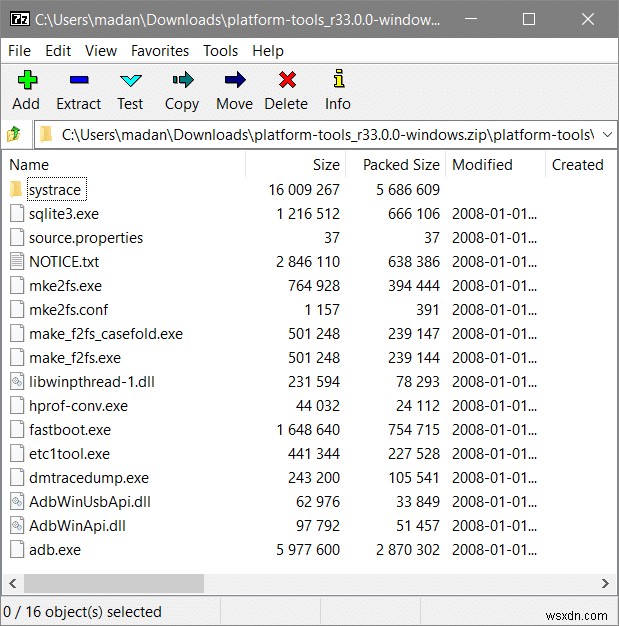
Task: Run Test with the cyan checkmark icon
Action: [131, 80]
